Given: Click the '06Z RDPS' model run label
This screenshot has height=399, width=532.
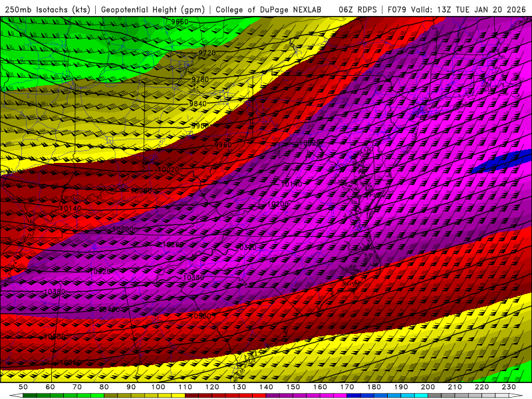Looking at the screenshot, I should click(x=358, y=10).
